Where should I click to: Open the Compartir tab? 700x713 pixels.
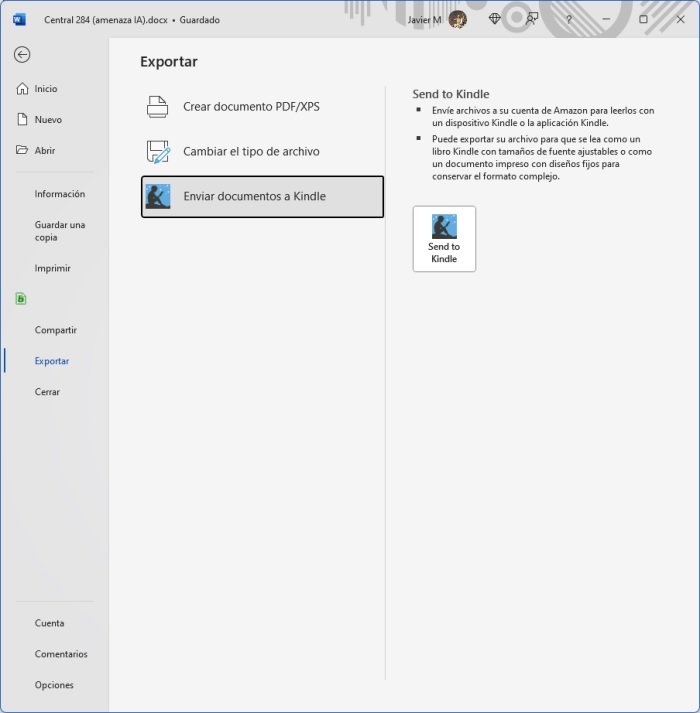[55, 330]
